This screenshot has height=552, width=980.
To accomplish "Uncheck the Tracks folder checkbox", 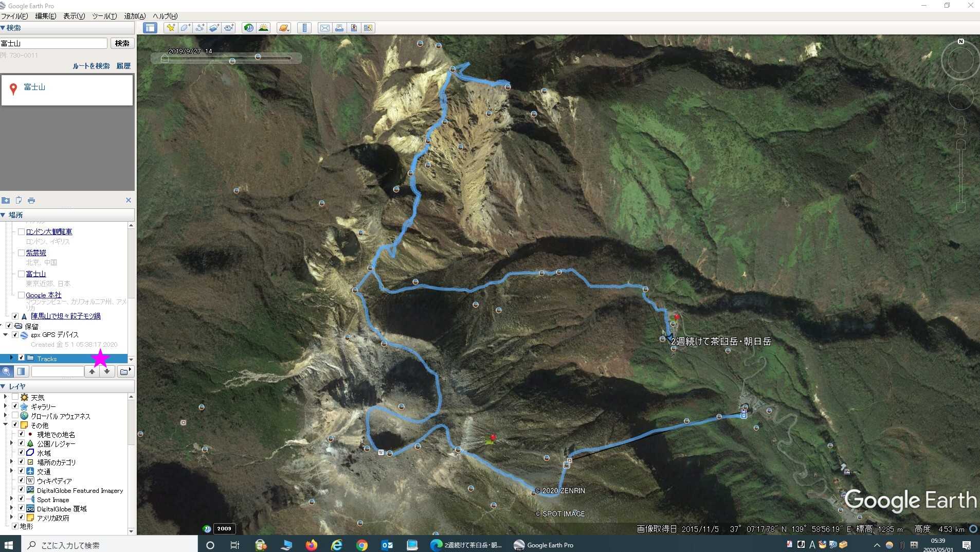I will coord(21,358).
